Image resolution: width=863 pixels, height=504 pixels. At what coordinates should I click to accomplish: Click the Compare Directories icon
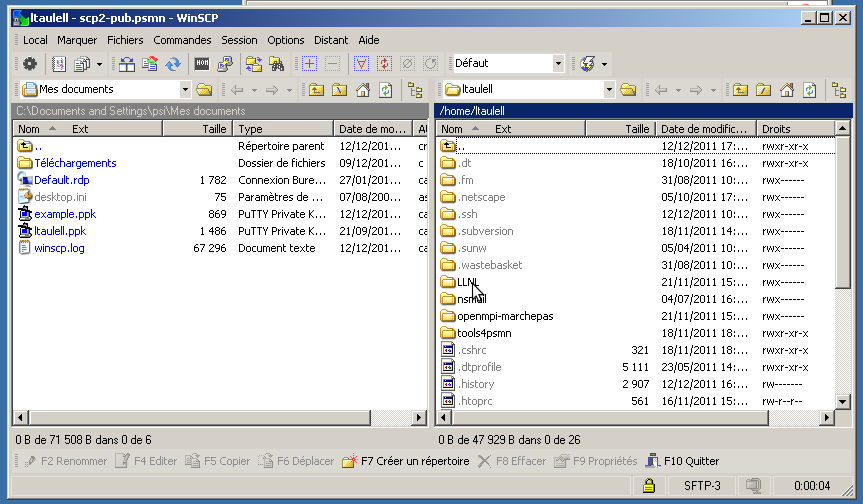coord(127,64)
